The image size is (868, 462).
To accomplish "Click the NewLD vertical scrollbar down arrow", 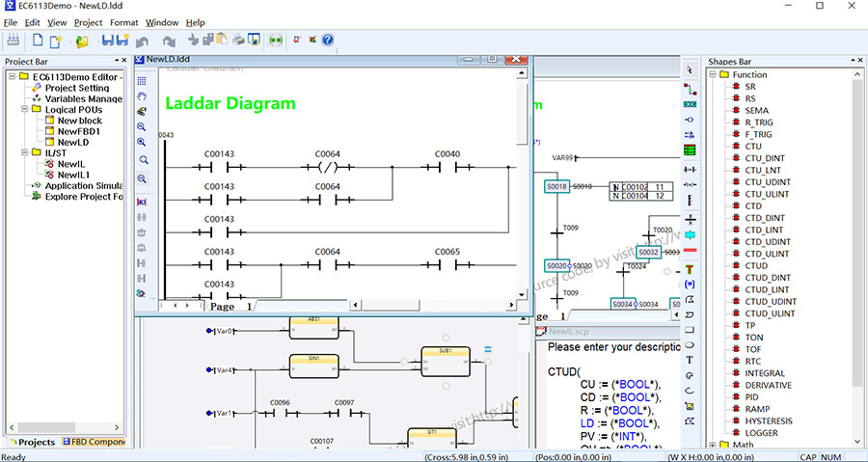I will coord(522,295).
